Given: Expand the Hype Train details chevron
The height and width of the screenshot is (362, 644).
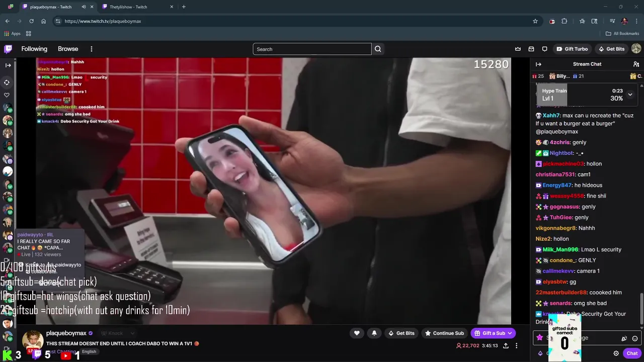Looking at the screenshot, I should pyautogui.click(x=630, y=95).
